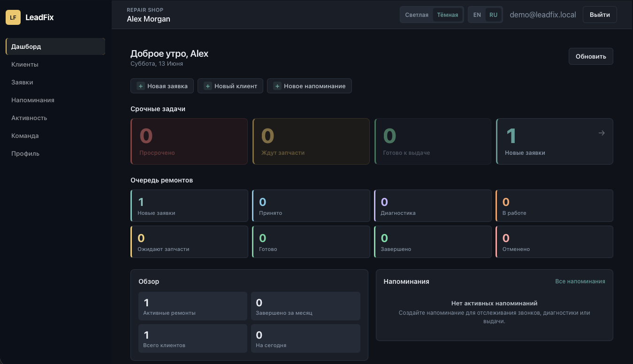
Task: Click the arrow icon on Новые заявки card
Action: click(602, 133)
